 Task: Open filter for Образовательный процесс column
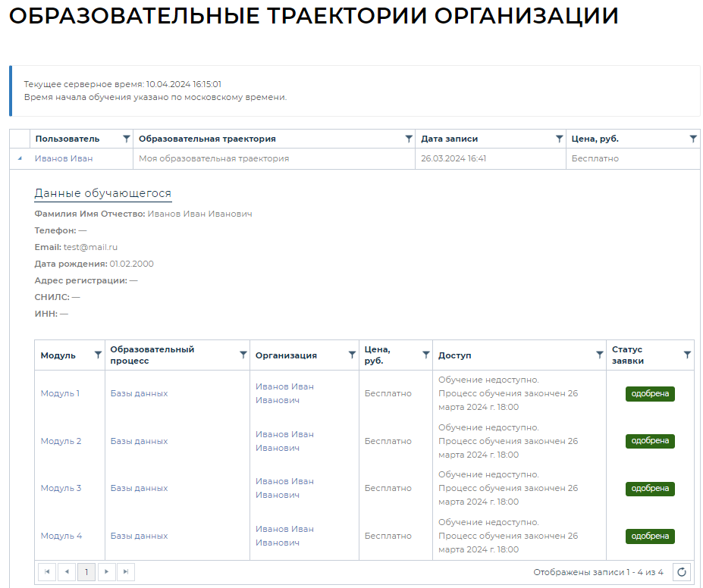coord(243,355)
